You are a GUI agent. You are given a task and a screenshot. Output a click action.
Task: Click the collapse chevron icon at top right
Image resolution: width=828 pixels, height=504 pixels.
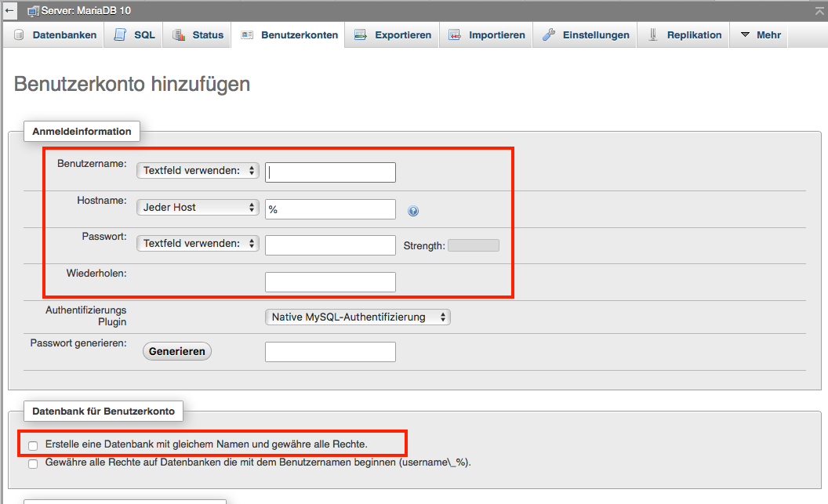[x=819, y=10]
